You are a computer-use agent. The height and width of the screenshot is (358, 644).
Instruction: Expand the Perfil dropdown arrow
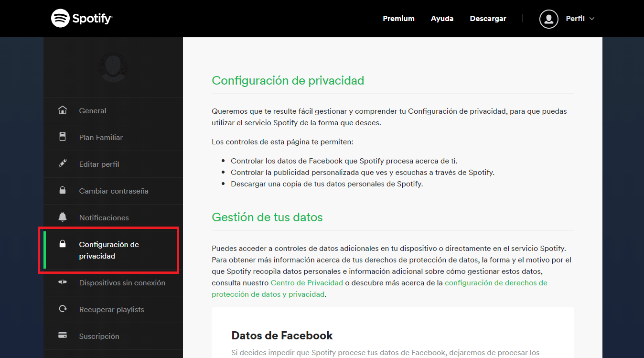click(x=592, y=19)
